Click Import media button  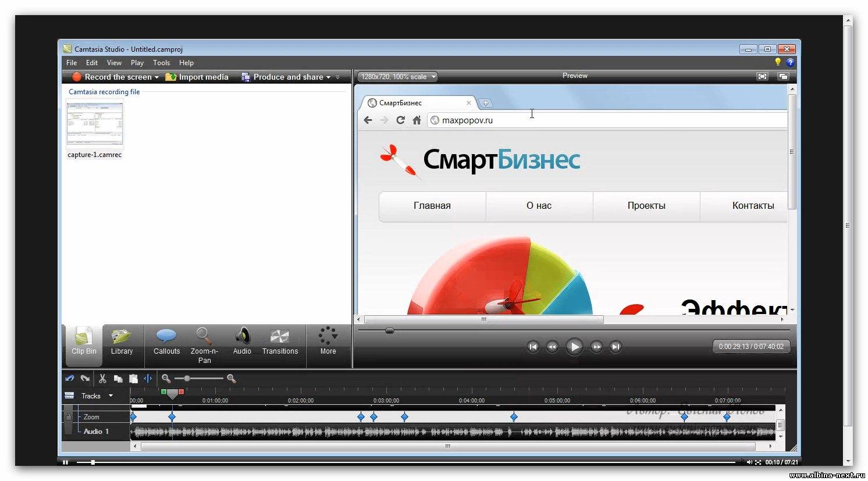tap(197, 77)
